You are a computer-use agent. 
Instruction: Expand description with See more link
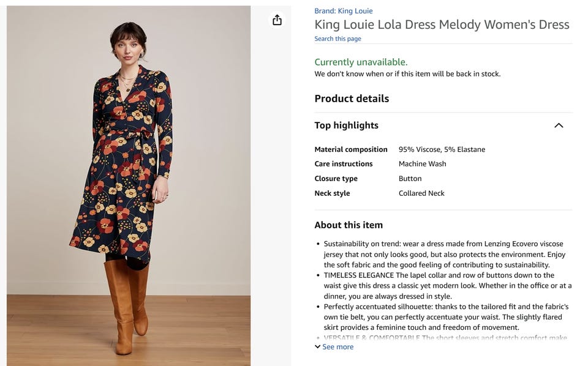click(x=337, y=347)
